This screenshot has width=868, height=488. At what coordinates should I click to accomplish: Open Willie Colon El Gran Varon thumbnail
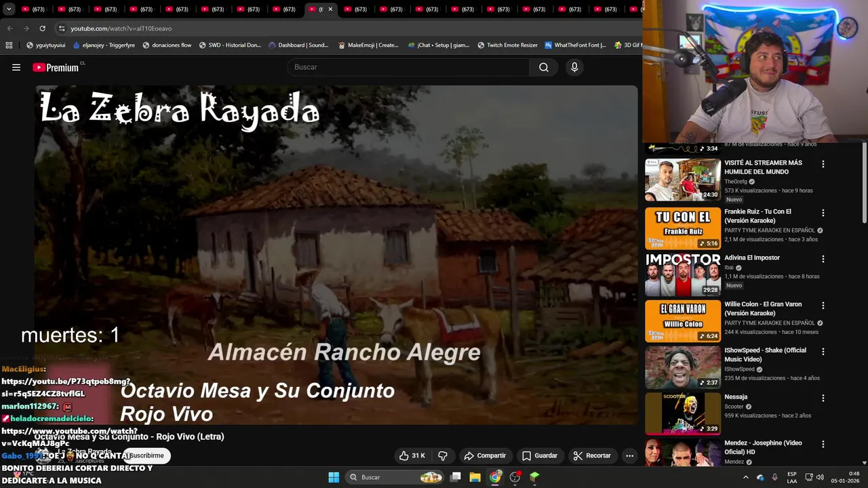(x=682, y=321)
